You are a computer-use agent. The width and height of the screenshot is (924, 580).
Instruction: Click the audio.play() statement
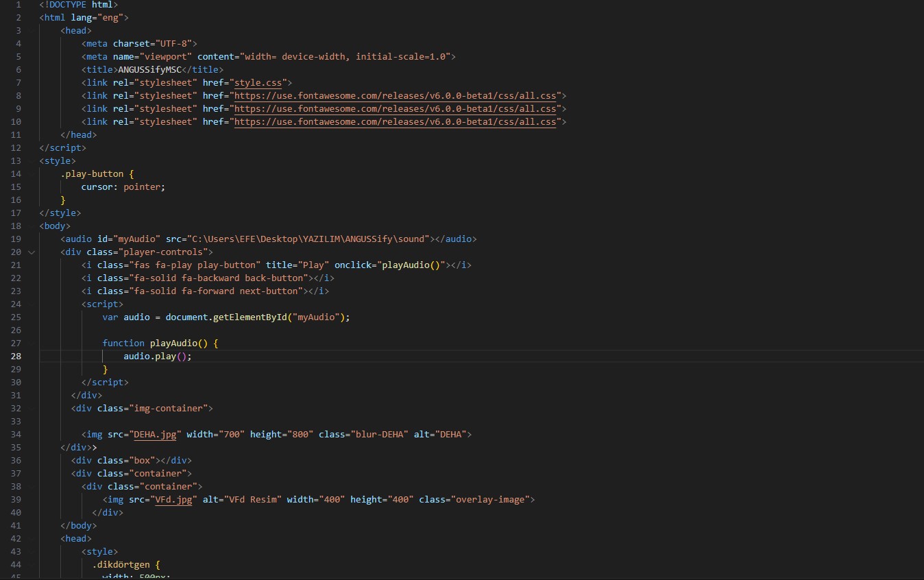coord(157,357)
